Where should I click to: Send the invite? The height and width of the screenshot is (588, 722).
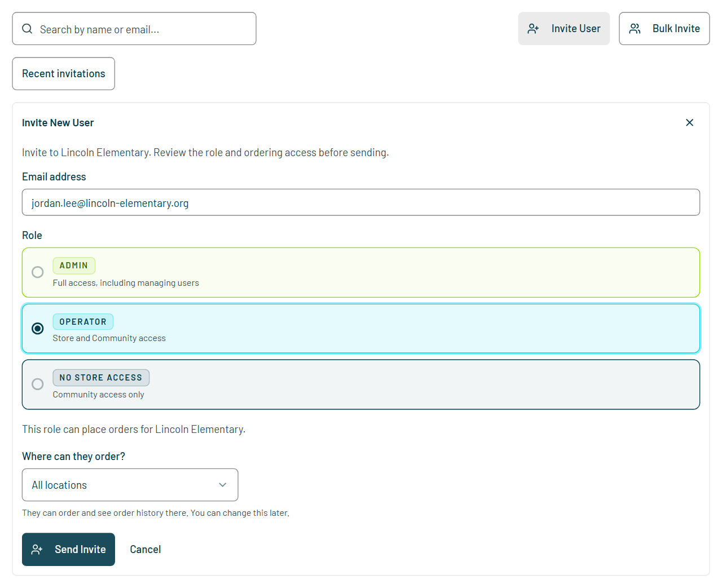[68, 549]
